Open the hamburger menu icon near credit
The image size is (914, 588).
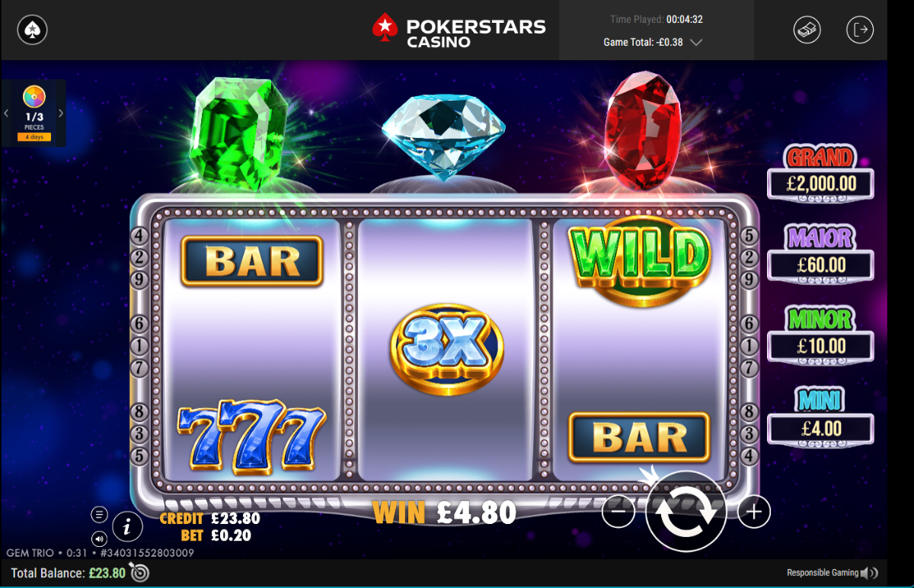tap(99, 514)
